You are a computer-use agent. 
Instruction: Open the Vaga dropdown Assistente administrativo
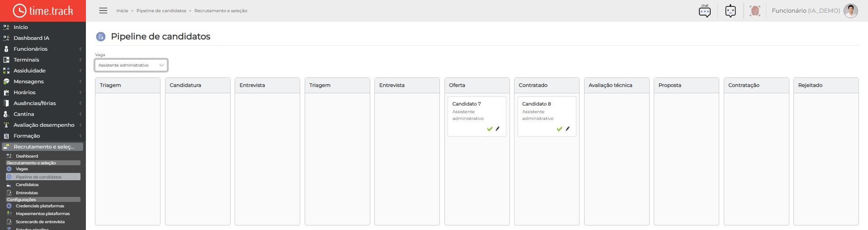(131, 65)
